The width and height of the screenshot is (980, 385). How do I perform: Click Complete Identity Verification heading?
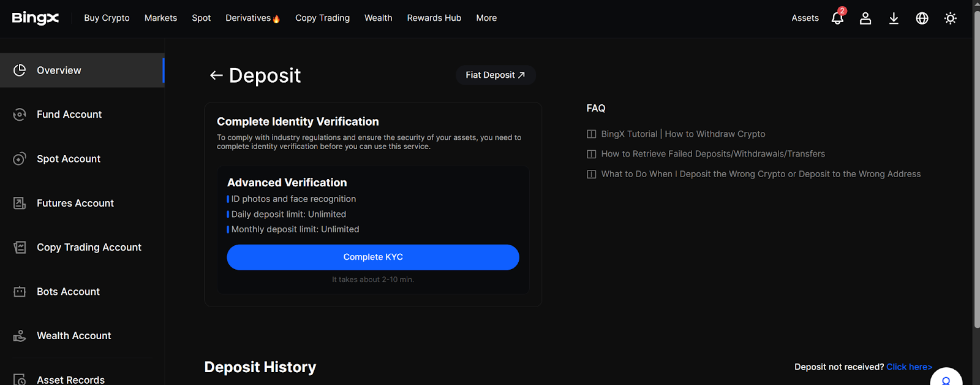click(x=298, y=121)
